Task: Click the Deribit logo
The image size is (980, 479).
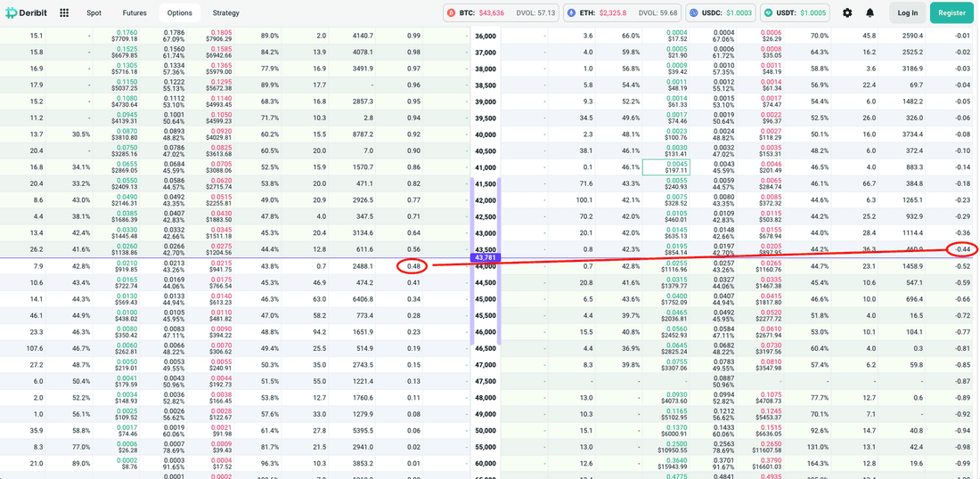Action: (28, 12)
